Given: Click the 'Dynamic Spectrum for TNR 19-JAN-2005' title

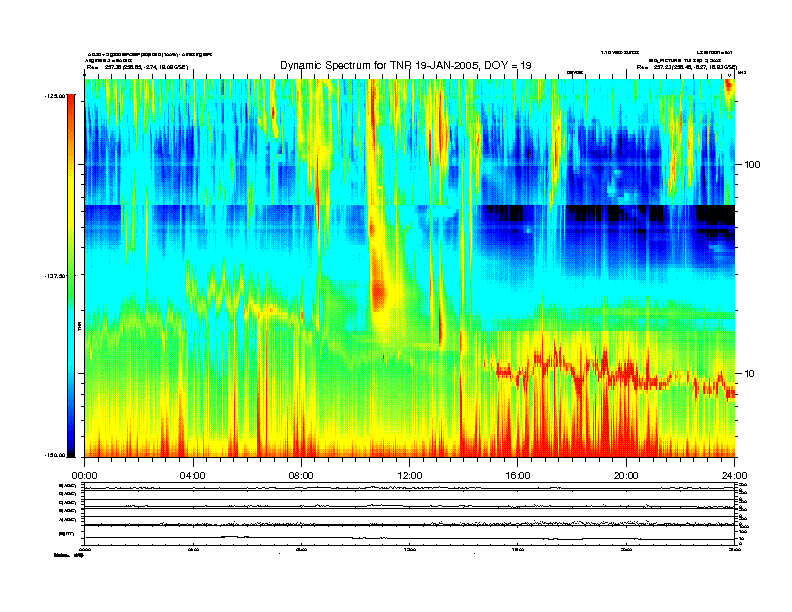Looking at the screenshot, I should 406,65.
